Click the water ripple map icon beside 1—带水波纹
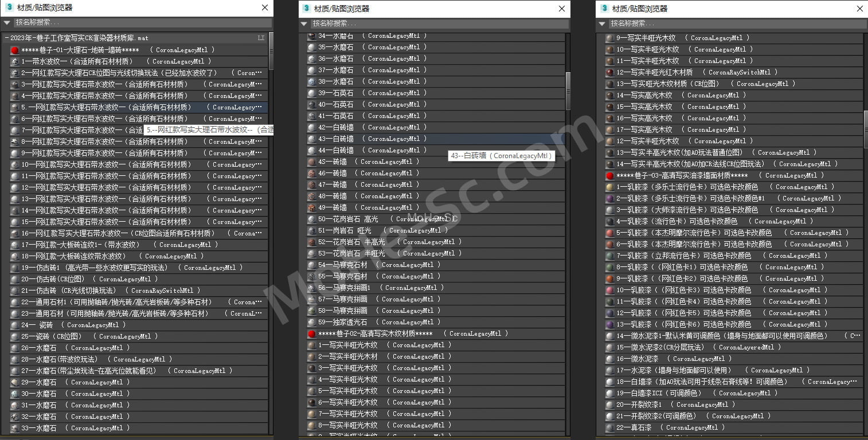Screen dimensions: 868x440 (13, 61)
